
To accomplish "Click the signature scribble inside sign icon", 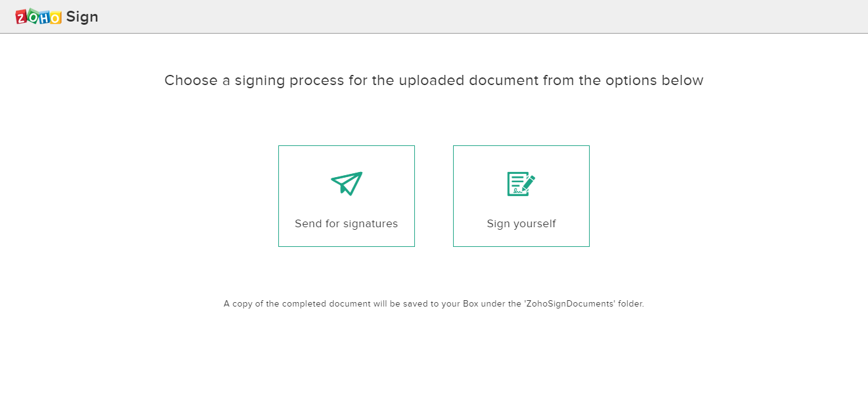I will pos(519,190).
